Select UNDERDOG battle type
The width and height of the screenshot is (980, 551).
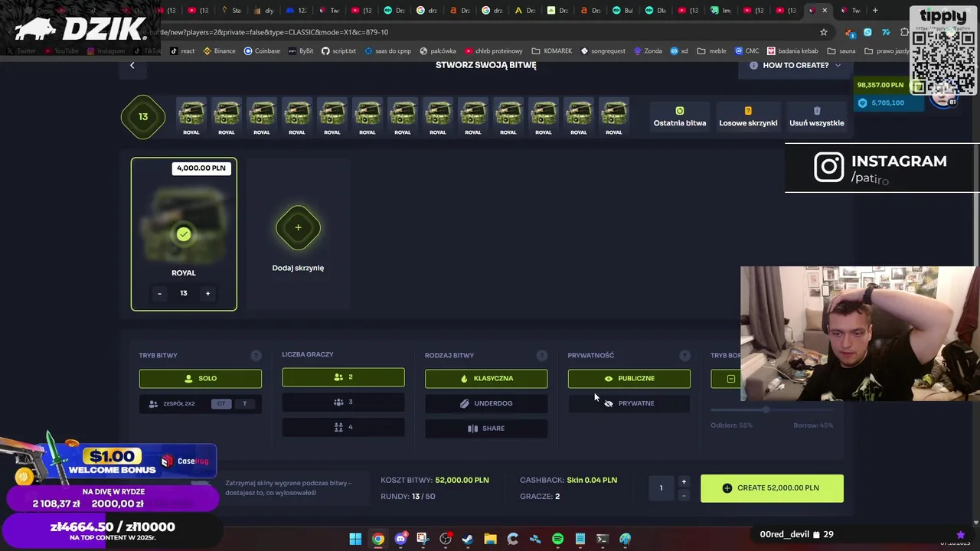tap(486, 403)
